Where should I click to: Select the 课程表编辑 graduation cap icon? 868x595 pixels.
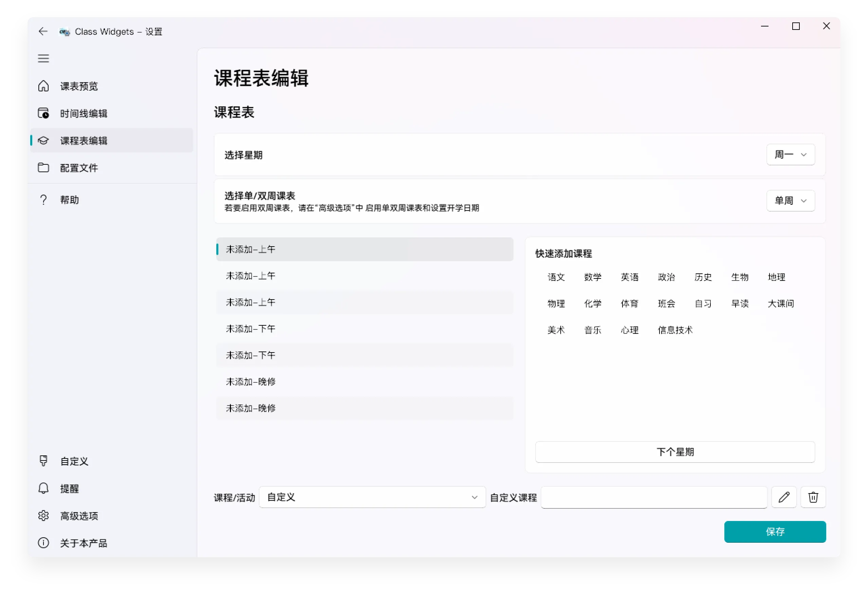[x=44, y=141]
